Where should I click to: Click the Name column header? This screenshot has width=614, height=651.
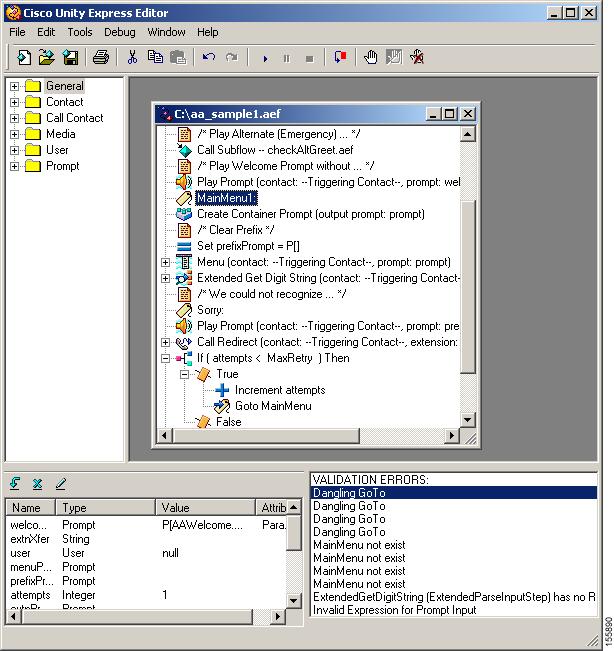point(30,507)
